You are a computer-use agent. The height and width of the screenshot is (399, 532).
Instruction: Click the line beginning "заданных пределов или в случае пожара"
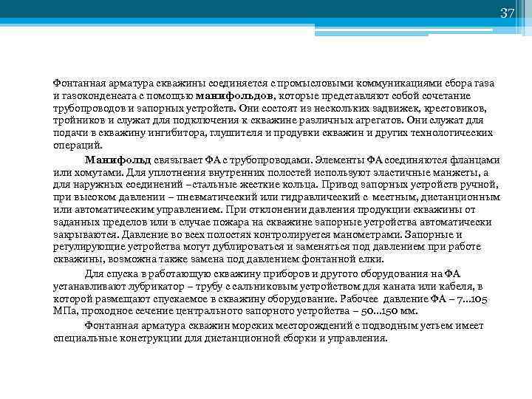point(273,222)
